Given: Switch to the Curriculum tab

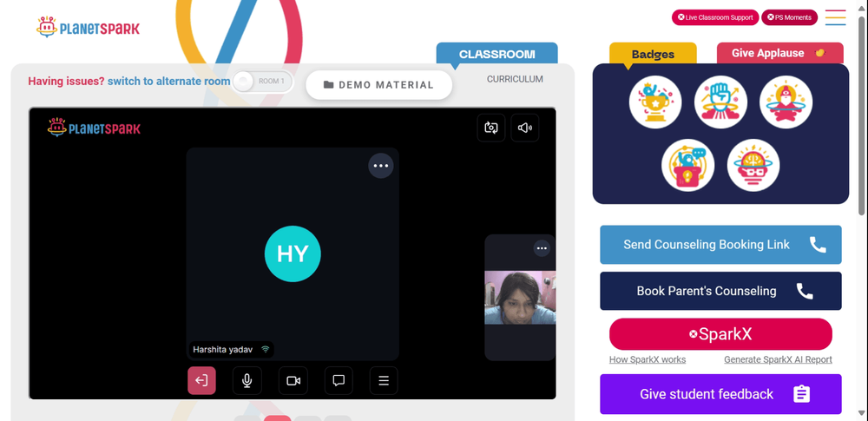Looking at the screenshot, I should point(515,79).
